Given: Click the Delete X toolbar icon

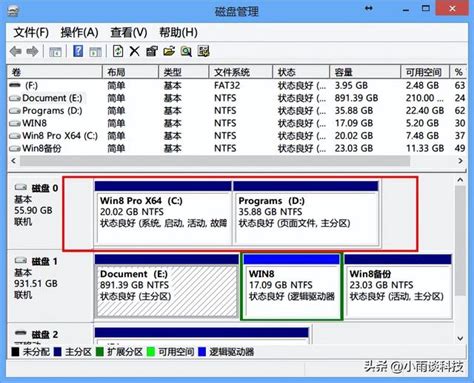Looking at the screenshot, I should tap(134, 51).
